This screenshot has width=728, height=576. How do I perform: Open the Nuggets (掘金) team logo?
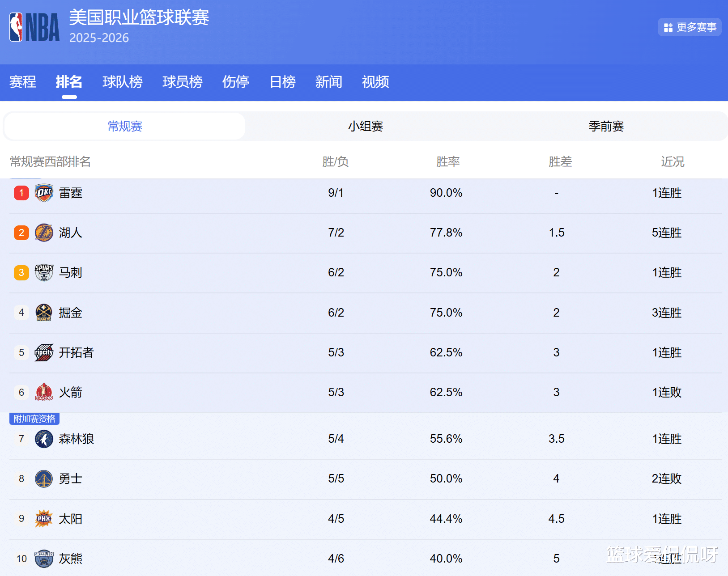click(x=44, y=313)
